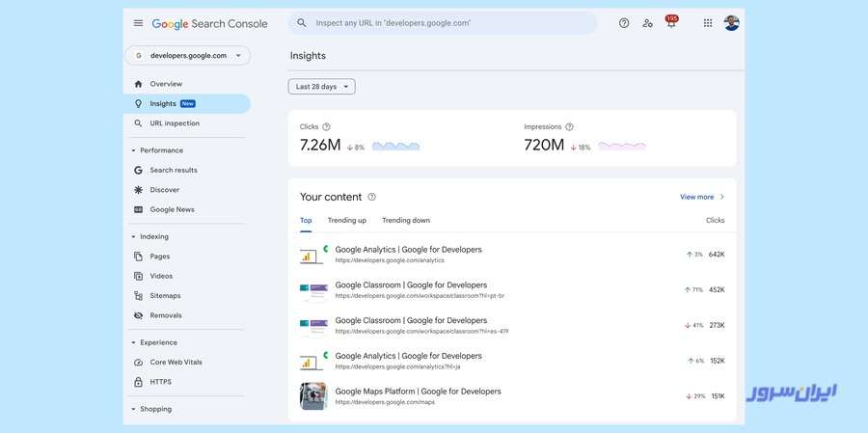Click the New badge beside Insights
This screenshot has width=868, height=433.
[x=188, y=103]
